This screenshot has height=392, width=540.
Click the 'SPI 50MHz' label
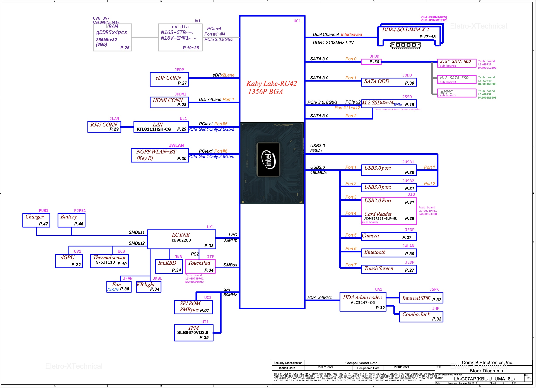point(230,292)
